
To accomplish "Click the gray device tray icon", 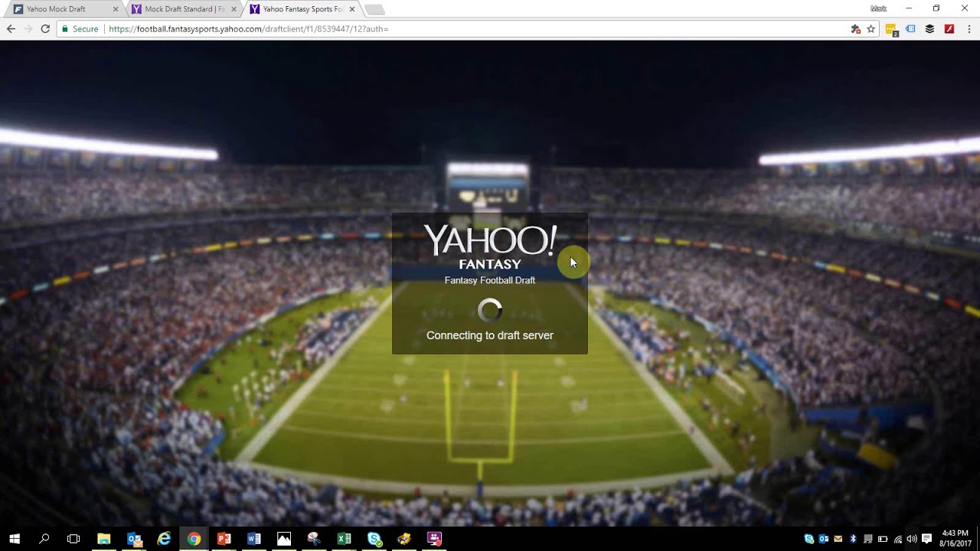I will click(x=867, y=539).
